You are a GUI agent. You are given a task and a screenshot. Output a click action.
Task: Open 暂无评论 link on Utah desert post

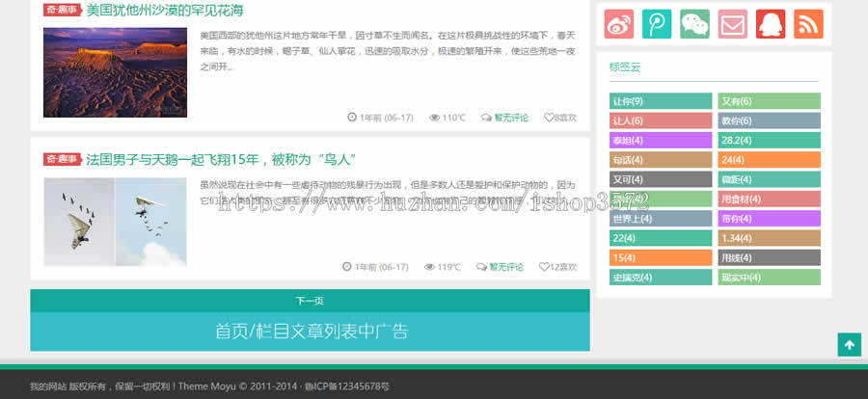tap(511, 118)
